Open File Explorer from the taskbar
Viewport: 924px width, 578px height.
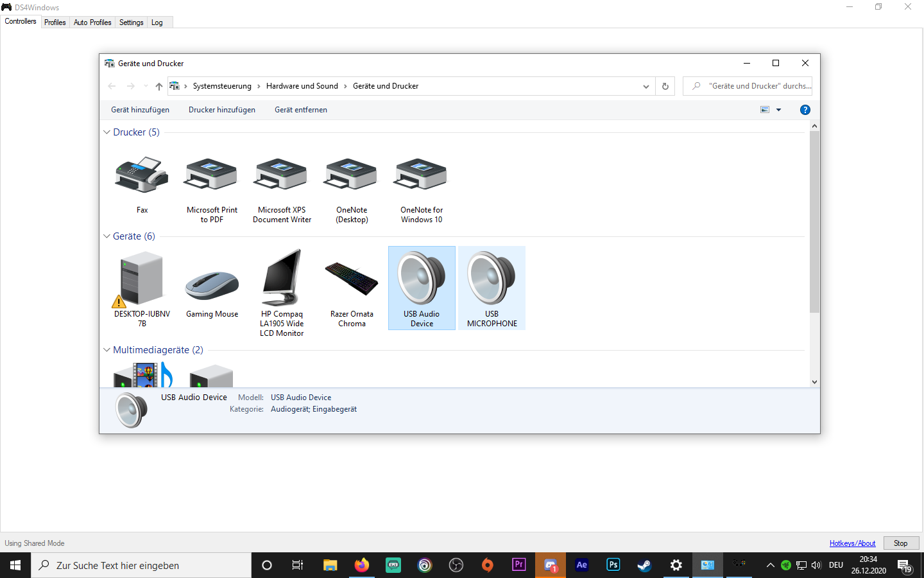330,565
